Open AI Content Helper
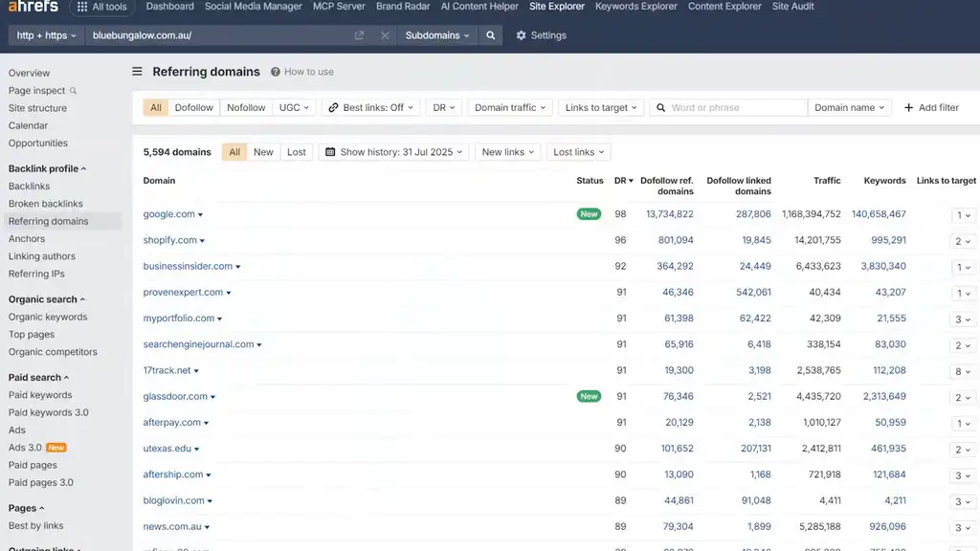The image size is (980, 551). [479, 7]
